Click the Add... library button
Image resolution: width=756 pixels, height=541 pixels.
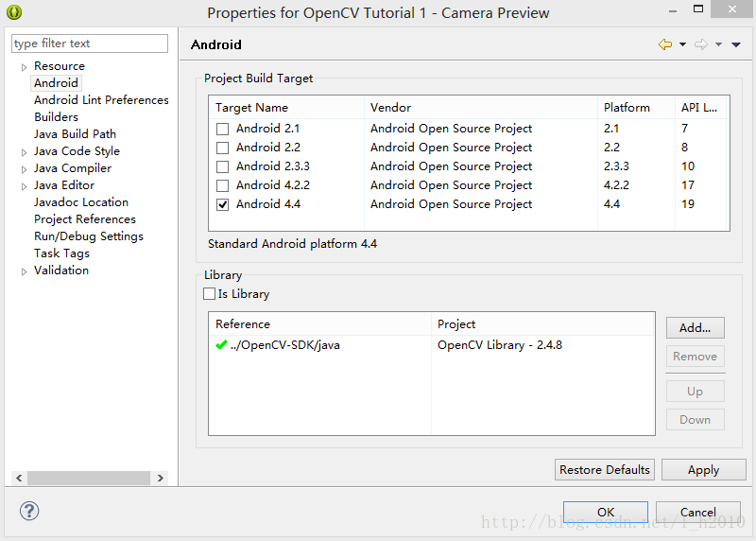click(695, 327)
